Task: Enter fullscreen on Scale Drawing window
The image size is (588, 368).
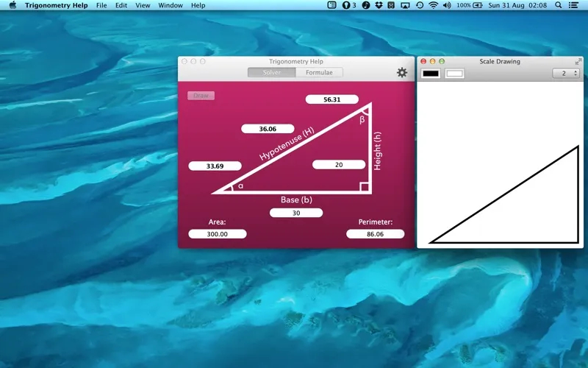Action: (x=578, y=62)
